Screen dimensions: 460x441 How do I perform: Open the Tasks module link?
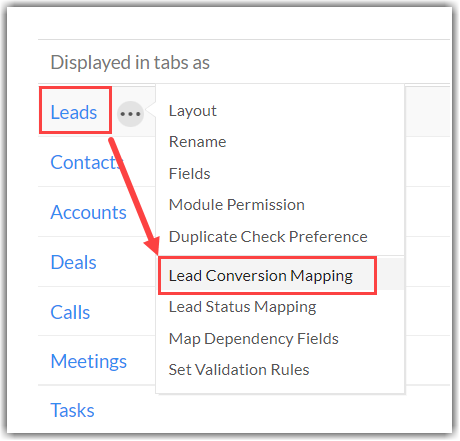pyautogui.click(x=72, y=410)
